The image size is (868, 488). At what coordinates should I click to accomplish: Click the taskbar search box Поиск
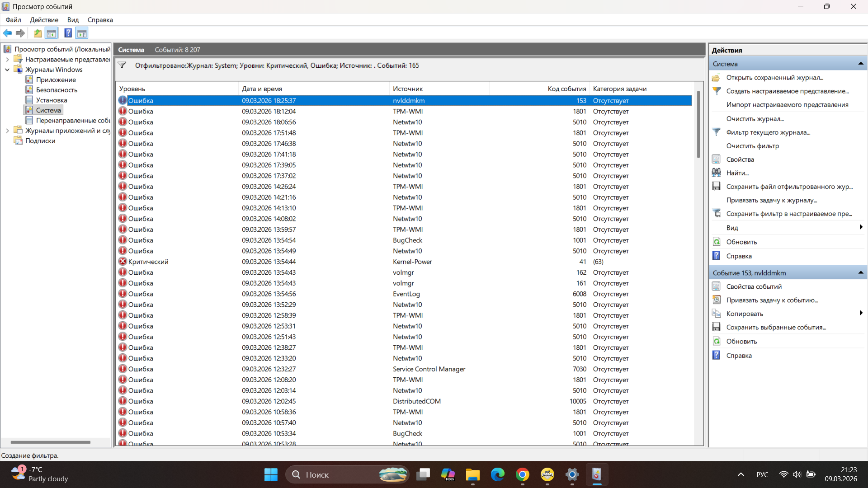pos(347,474)
